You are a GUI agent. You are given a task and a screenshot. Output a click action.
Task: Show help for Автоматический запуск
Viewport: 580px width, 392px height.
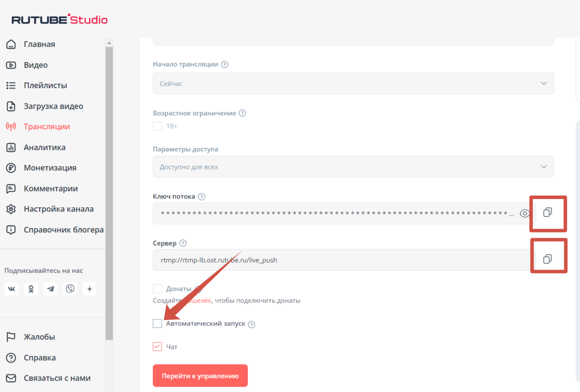pyautogui.click(x=252, y=324)
